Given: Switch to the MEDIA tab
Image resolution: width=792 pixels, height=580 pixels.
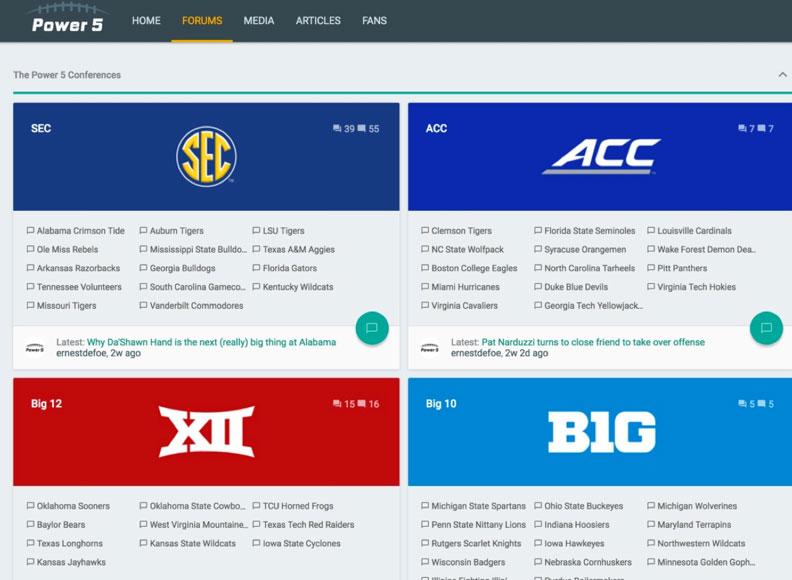Looking at the screenshot, I should click(x=259, y=21).
